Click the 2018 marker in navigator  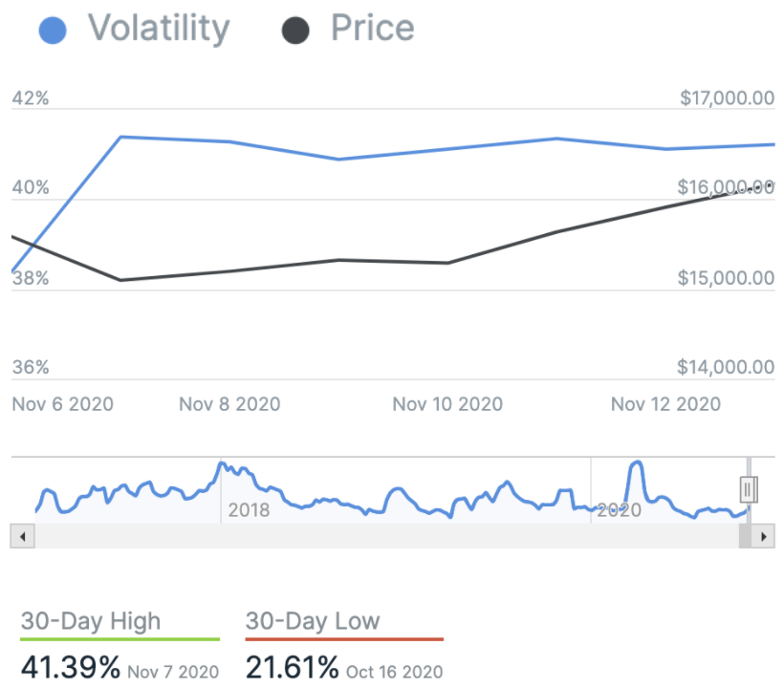point(247,510)
